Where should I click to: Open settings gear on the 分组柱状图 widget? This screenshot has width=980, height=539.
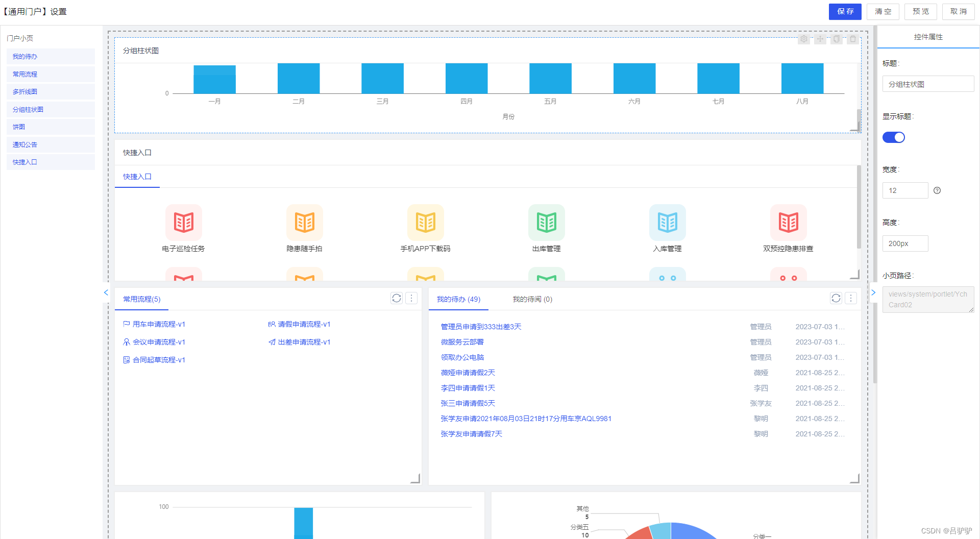804,39
